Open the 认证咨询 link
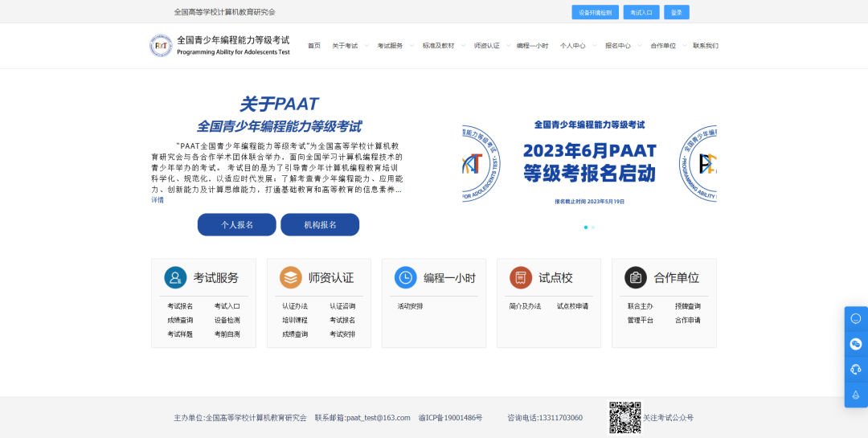The height and width of the screenshot is (438, 868). click(x=342, y=305)
